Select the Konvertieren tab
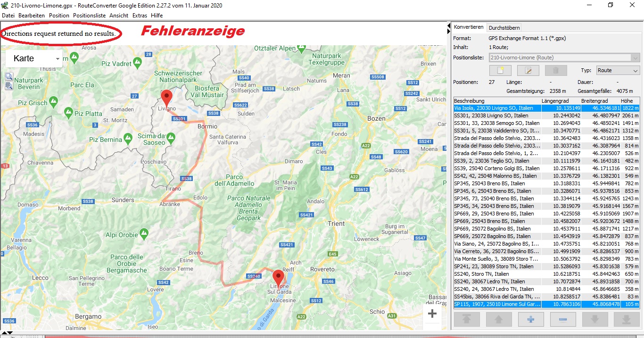644x338 pixels. pos(468,27)
